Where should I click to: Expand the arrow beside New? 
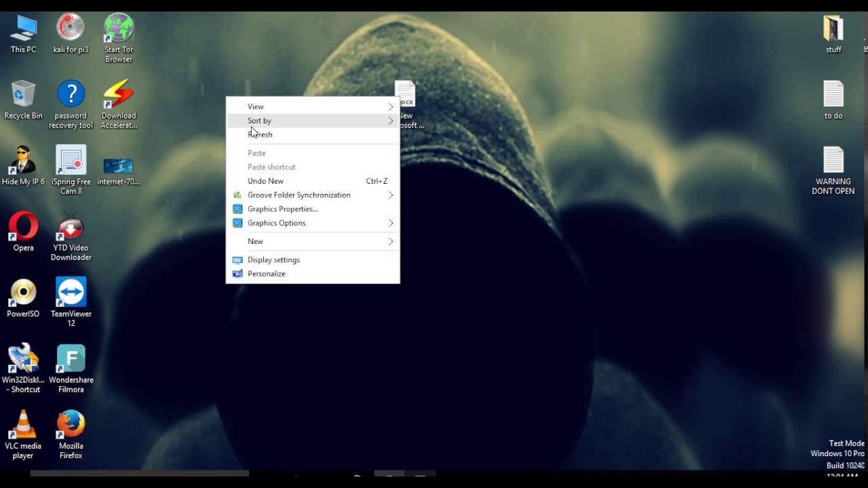391,241
